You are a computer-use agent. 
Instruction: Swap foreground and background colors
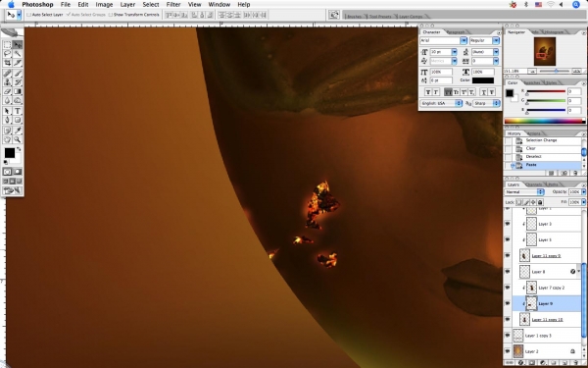[x=19, y=149]
